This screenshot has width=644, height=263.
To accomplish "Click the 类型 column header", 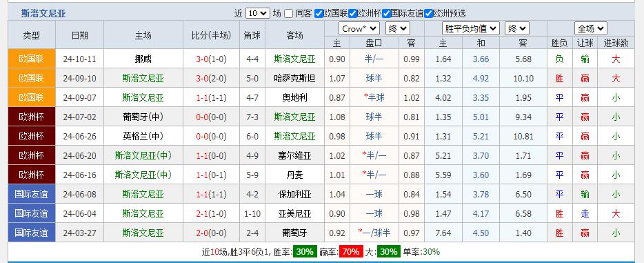I will tap(32, 35).
